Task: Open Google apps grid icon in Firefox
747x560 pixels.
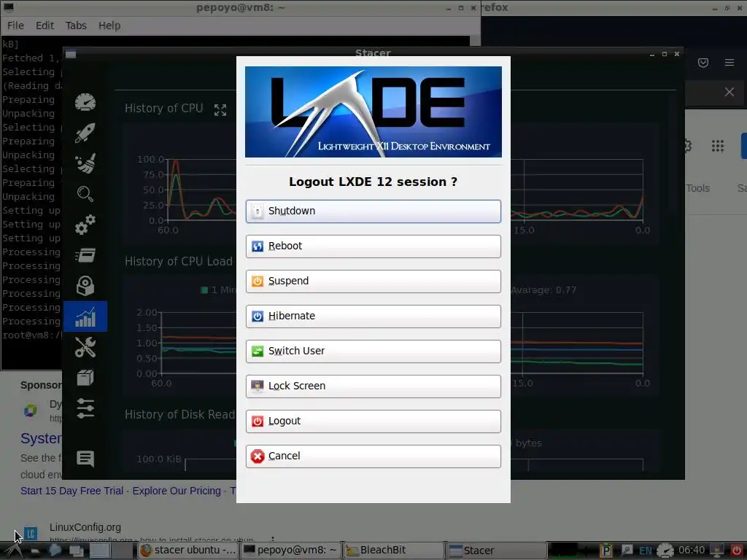Action: [x=718, y=146]
